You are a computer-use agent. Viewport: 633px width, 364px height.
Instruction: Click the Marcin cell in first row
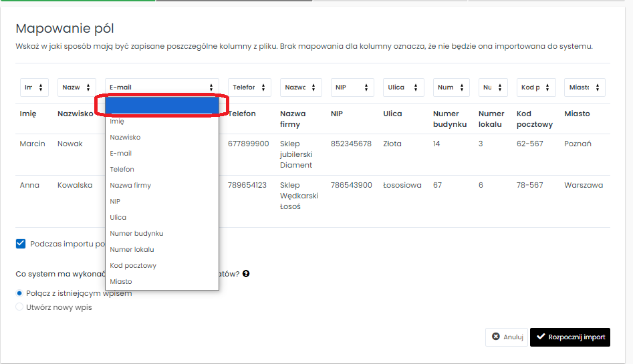32,144
